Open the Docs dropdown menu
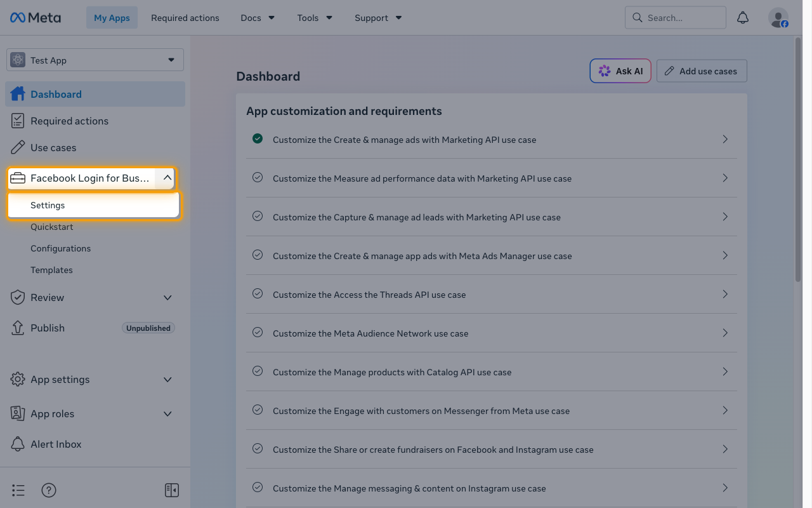812x508 pixels. coord(258,18)
